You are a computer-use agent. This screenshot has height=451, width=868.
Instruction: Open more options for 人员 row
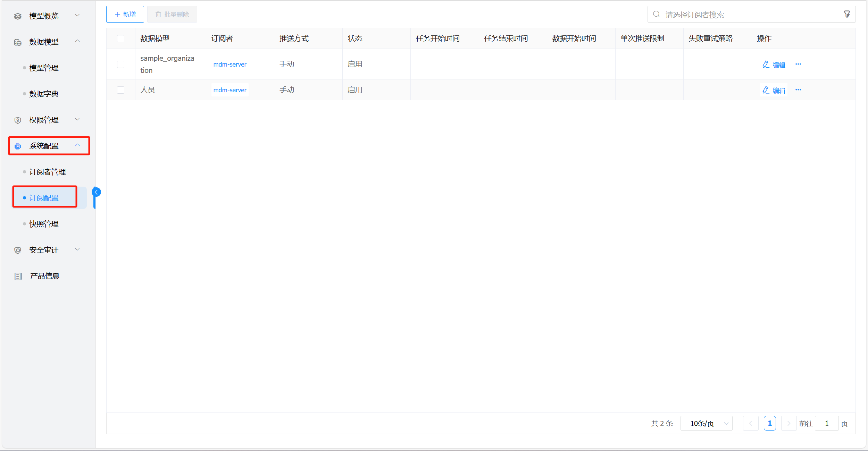(798, 90)
